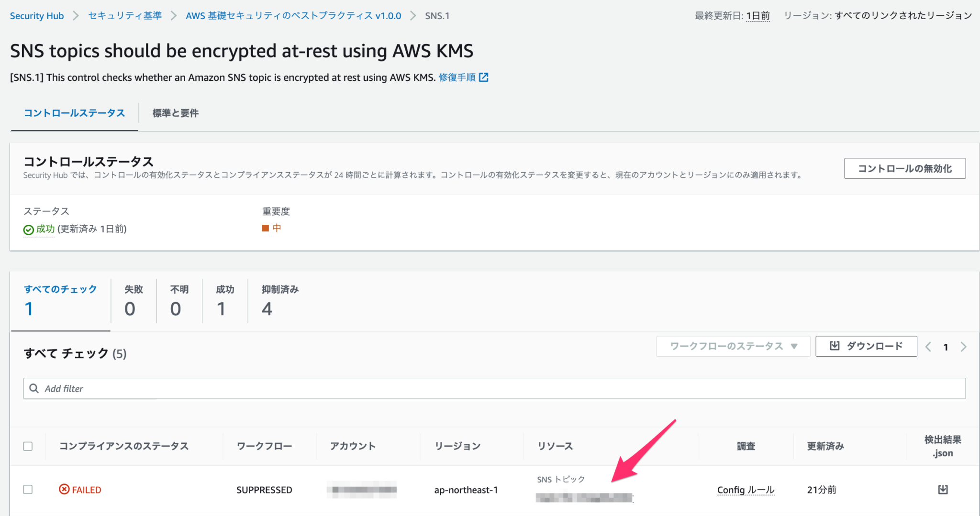Click the previous page arrow icon
This screenshot has height=516, width=980.
[929, 346]
